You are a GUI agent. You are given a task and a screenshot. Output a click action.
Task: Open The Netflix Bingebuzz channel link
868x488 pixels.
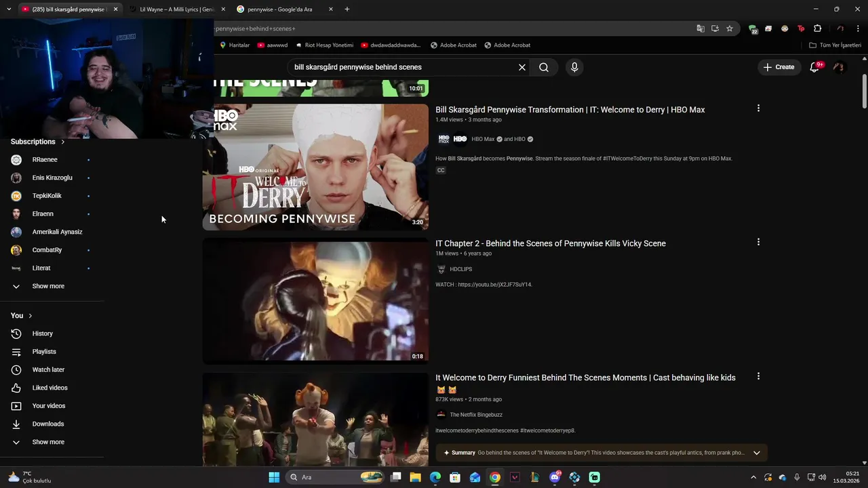click(x=476, y=415)
